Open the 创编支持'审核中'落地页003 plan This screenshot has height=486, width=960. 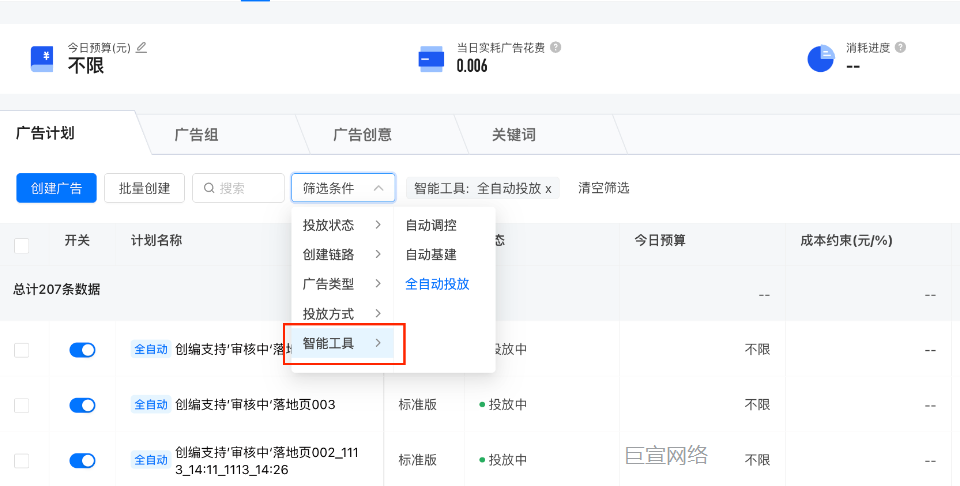pos(255,405)
